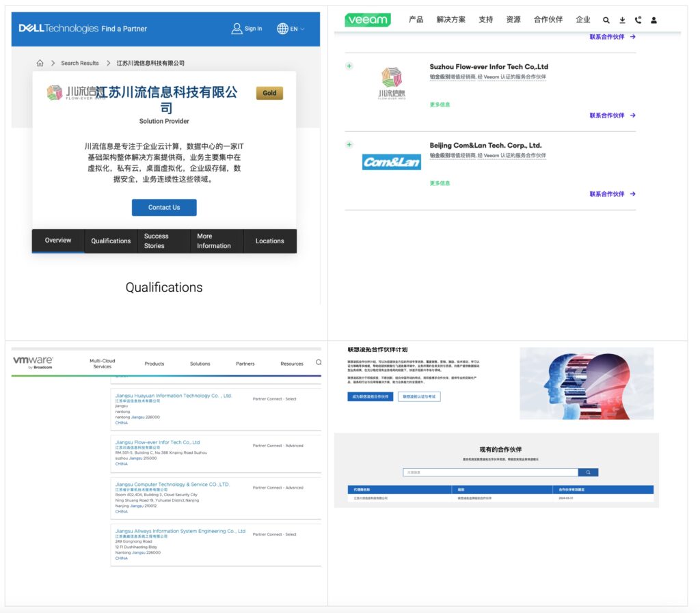This screenshot has width=700, height=613.
Task: Click CHINA under Jiangsu Huayuan entry
Action: click(x=122, y=423)
